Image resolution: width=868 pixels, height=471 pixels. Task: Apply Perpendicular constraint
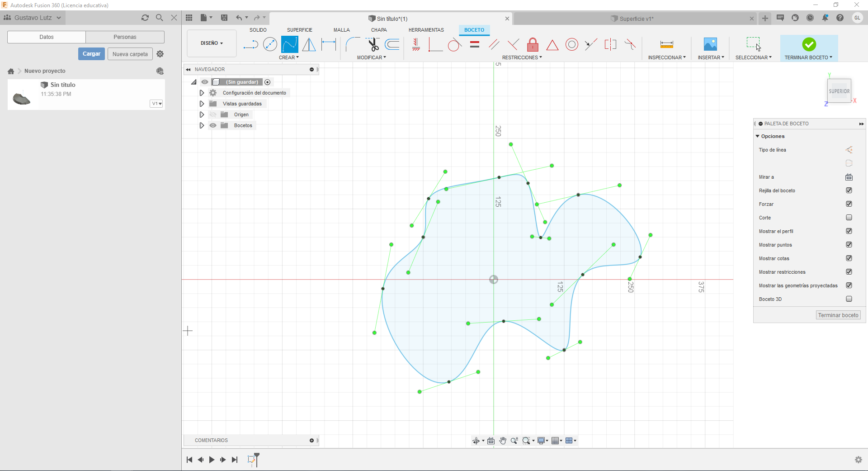(513, 44)
